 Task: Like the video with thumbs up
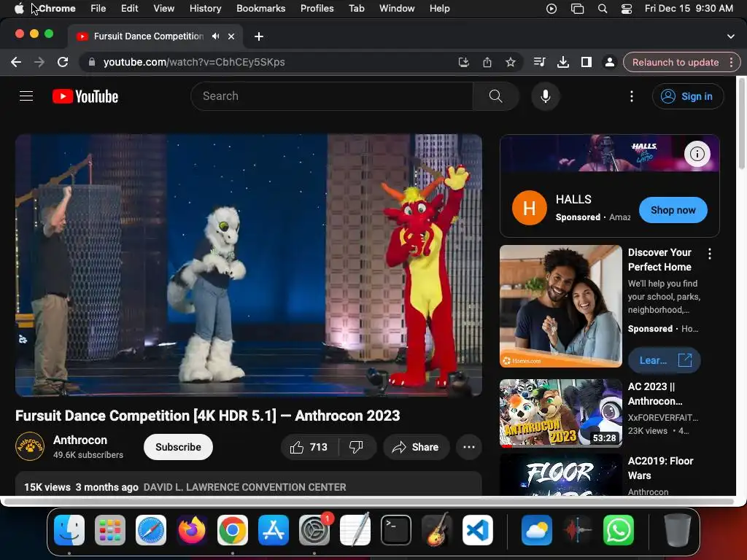click(x=309, y=447)
